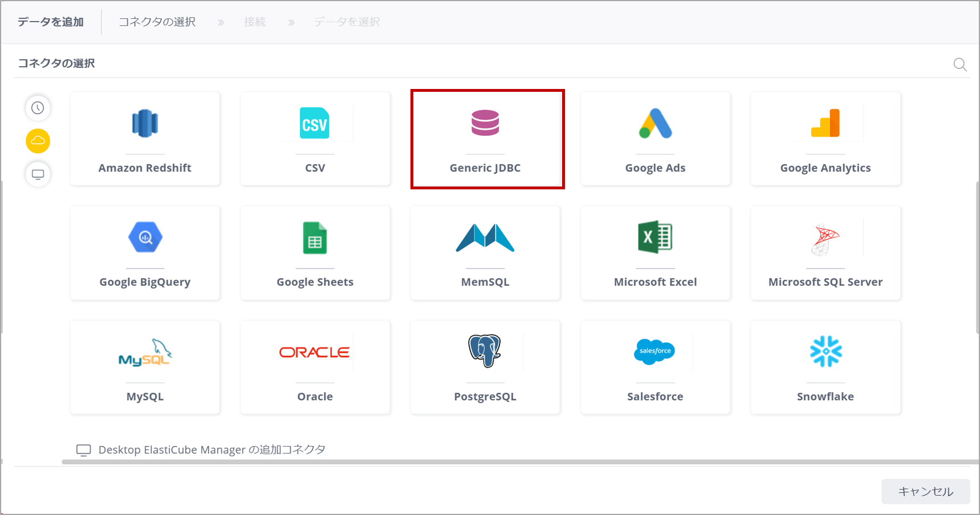The height and width of the screenshot is (515, 980).
Task: Click the vertical scrollbar at right edge
Action: coord(978,257)
